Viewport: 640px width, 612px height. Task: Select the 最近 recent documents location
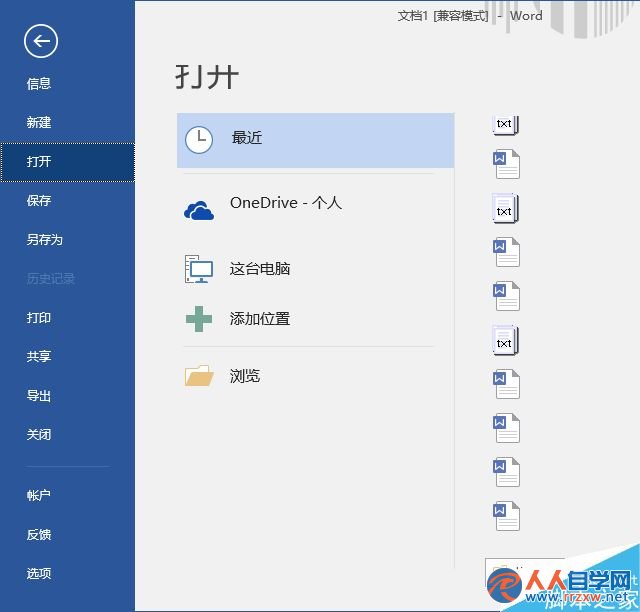[x=316, y=140]
